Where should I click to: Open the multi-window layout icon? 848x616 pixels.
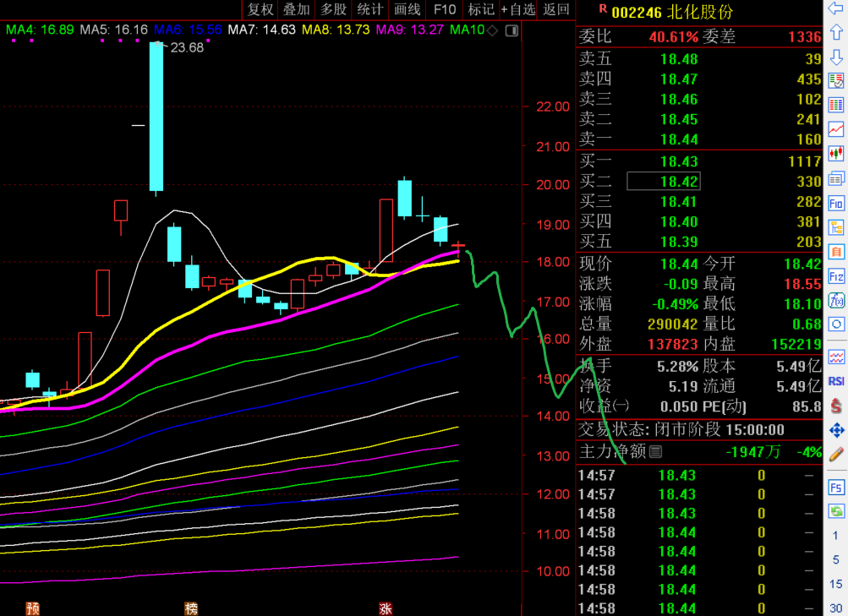pyautogui.click(x=835, y=178)
